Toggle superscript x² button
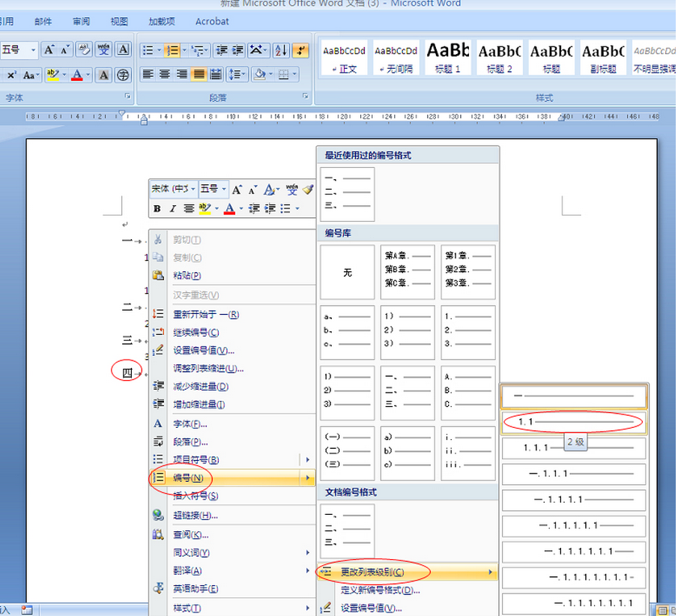Image resolution: width=684 pixels, height=616 pixels. click(11, 75)
